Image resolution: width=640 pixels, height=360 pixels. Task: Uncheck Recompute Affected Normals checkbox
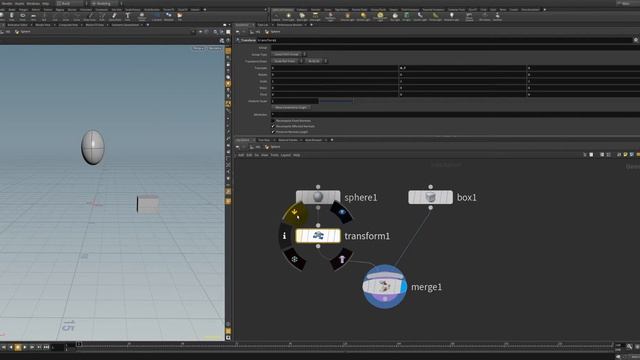[273, 127]
